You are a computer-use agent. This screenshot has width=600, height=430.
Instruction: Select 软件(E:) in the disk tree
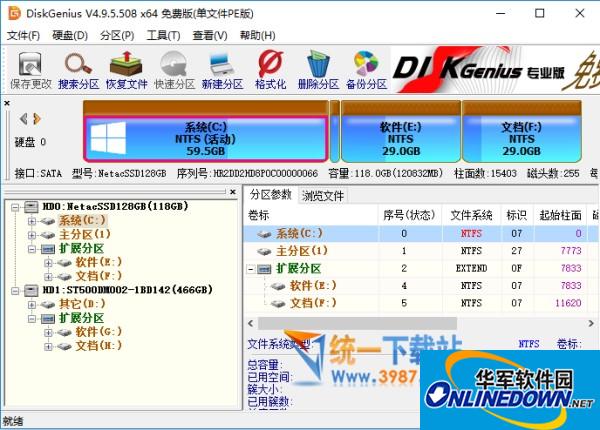99,262
